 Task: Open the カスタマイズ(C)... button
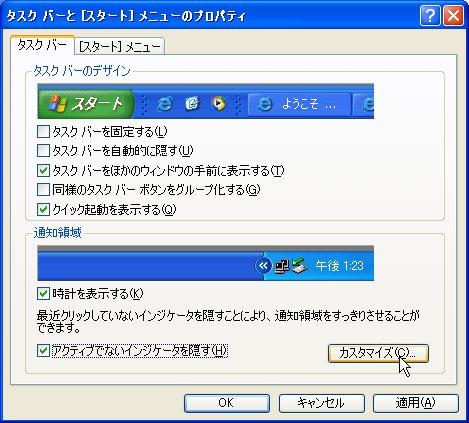[378, 353]
